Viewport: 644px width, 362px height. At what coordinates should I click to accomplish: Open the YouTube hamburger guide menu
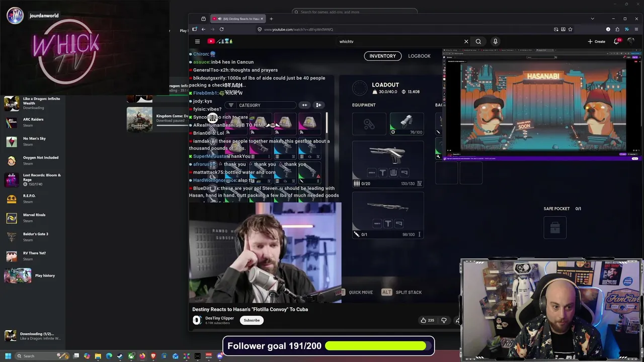(197, 41)
